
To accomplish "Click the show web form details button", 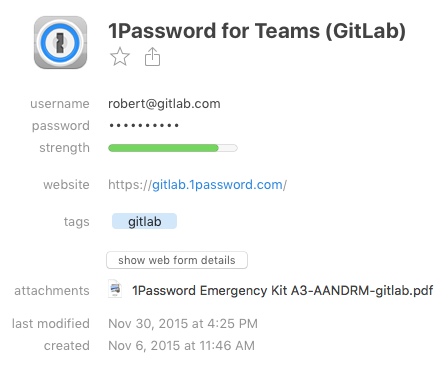I will click(x=177, y=260).
